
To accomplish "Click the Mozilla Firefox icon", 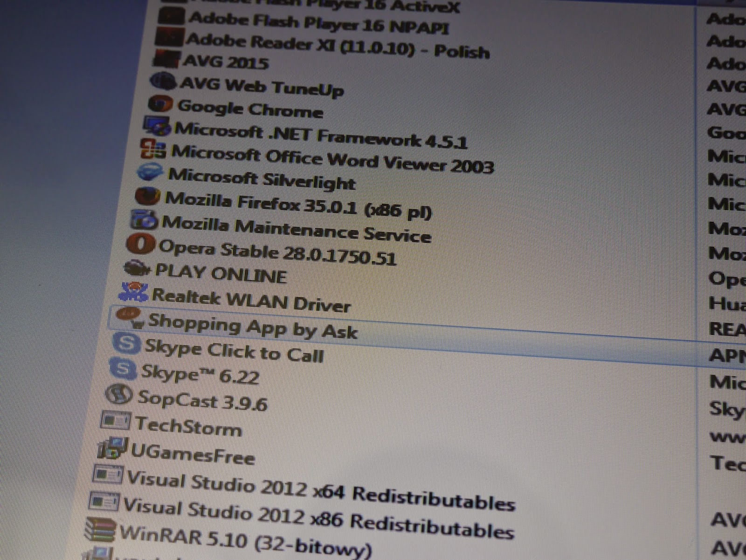I will pyautogui.click(x=148, y=196).
